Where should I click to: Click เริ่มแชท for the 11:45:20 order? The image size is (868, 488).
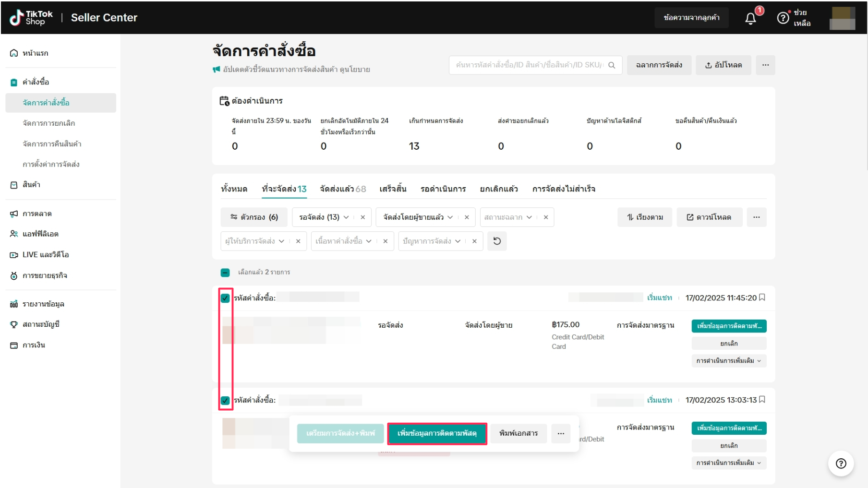(x=659, y=298)
